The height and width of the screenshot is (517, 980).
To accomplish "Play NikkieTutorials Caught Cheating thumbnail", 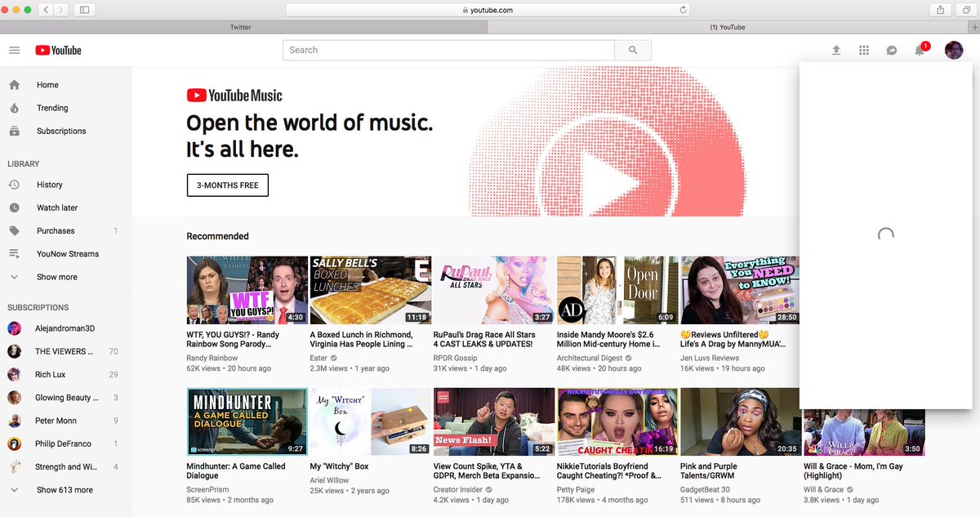I will point(617,421).
